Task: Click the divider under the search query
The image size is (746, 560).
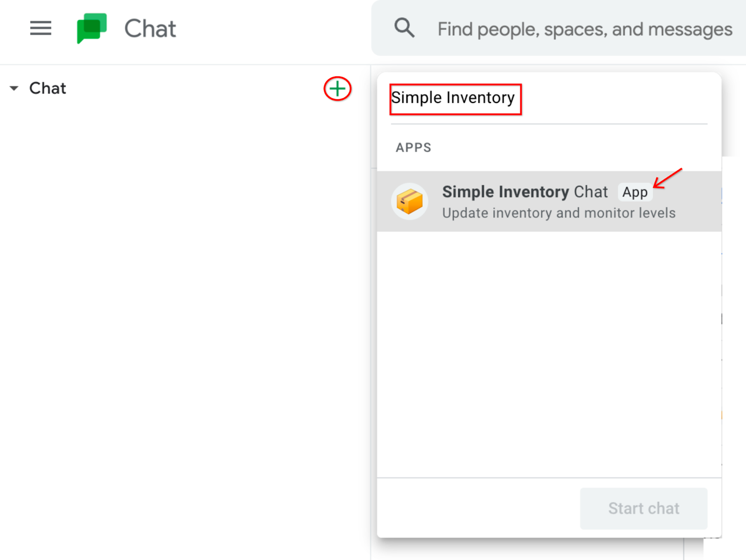Action: coord(548,124)
